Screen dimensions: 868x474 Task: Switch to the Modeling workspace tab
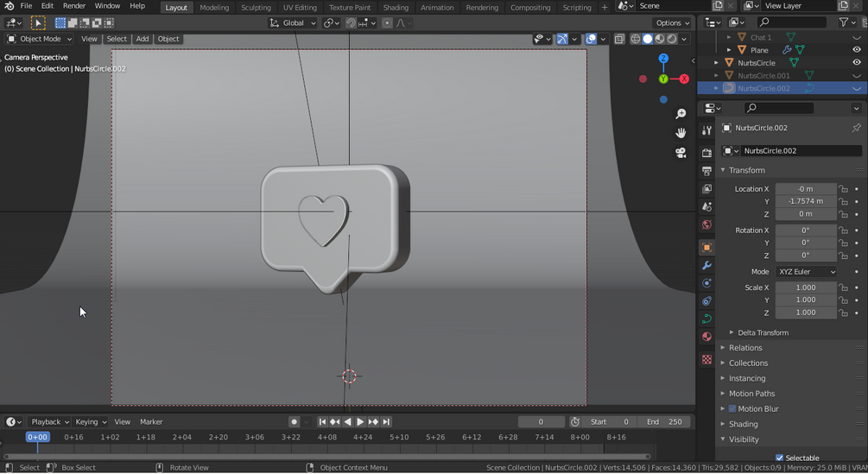pyautogui.click(x=214, y=7)
